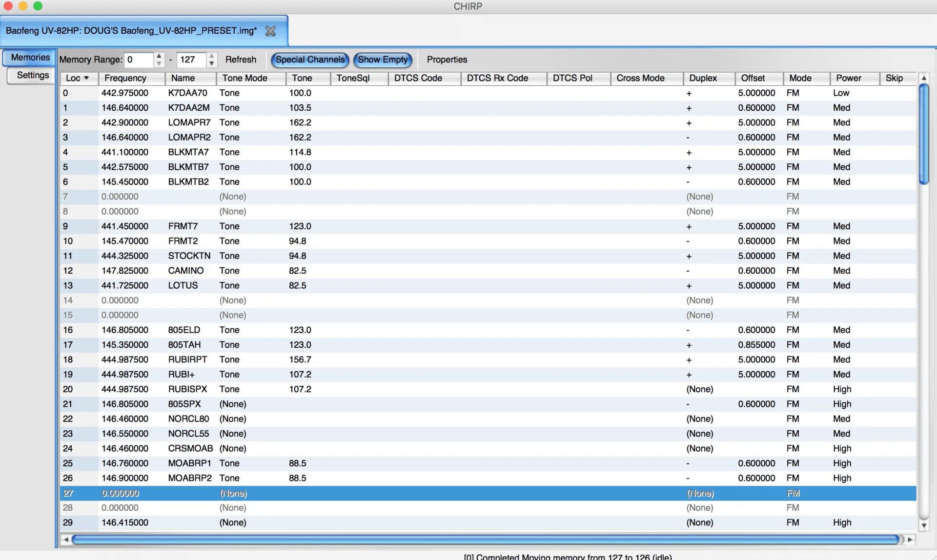Click the Name column header
937x560 pixels.
[x=191, y=78]
